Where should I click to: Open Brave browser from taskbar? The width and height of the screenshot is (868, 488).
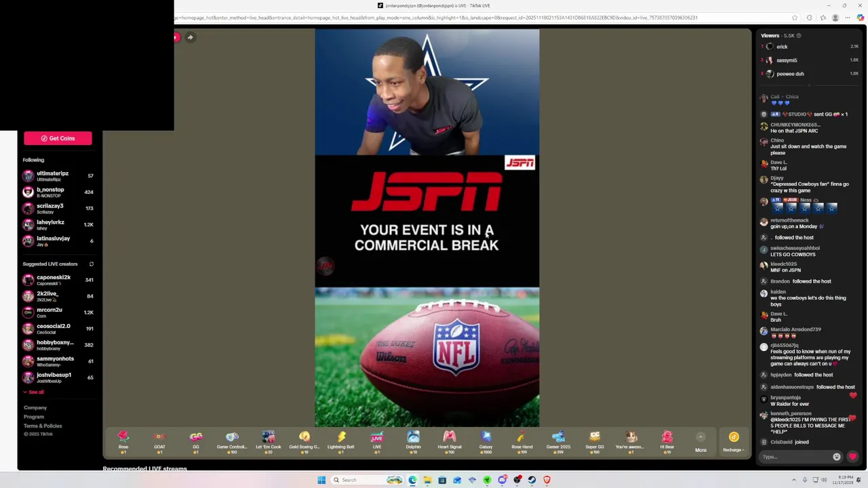coord(547,480)
